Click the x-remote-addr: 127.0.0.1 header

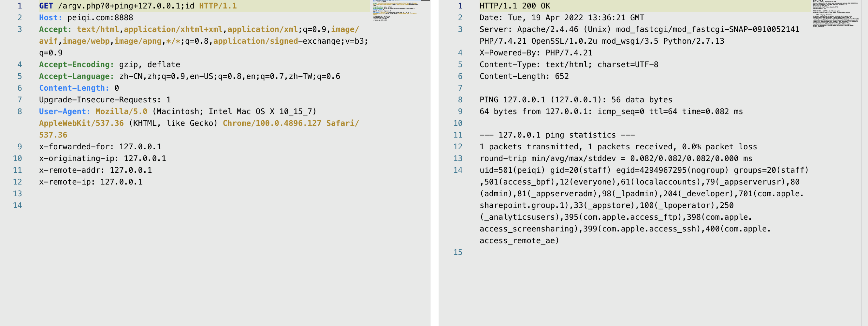(95, 170)
